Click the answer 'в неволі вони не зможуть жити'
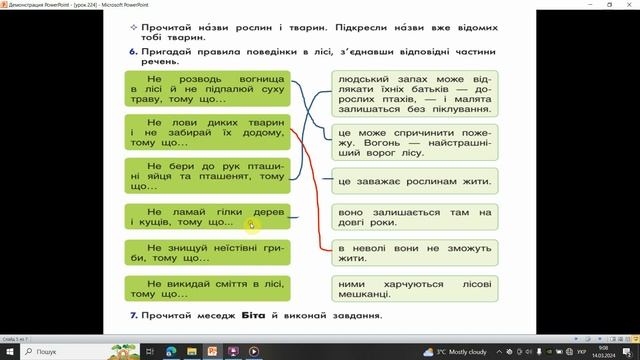This screenshot has width=640, height=360. pyautogui.click(x=415, y=253)
